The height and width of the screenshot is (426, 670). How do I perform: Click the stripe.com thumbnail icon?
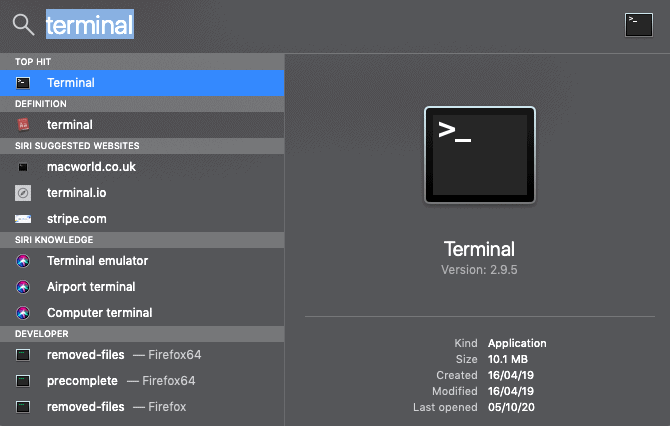coord(23,219)
